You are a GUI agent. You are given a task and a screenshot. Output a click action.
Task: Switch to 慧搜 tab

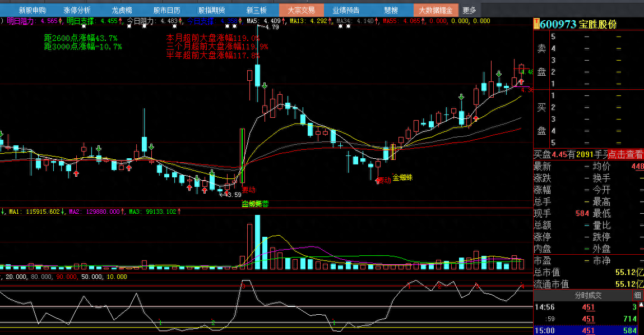(391, 10)
